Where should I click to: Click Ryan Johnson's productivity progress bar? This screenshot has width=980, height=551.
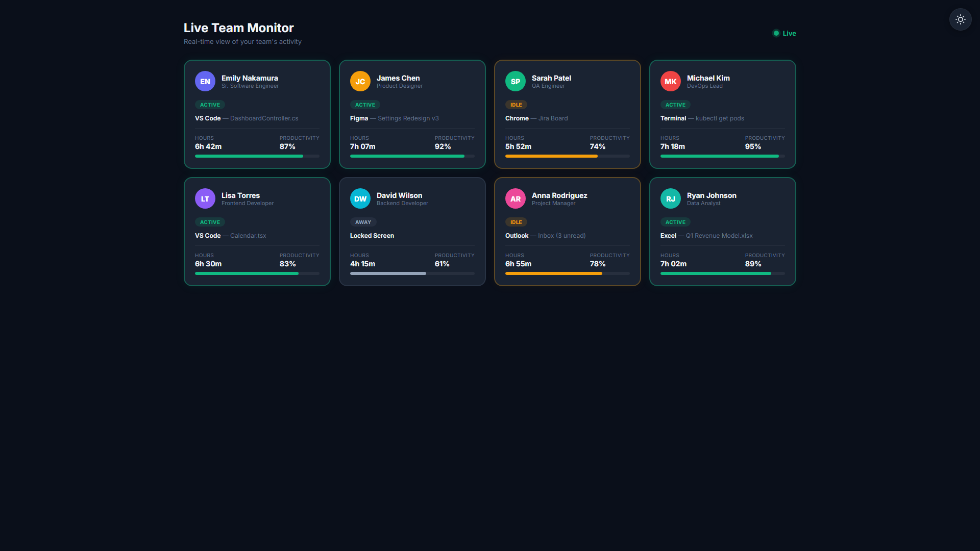click(723, 273)
